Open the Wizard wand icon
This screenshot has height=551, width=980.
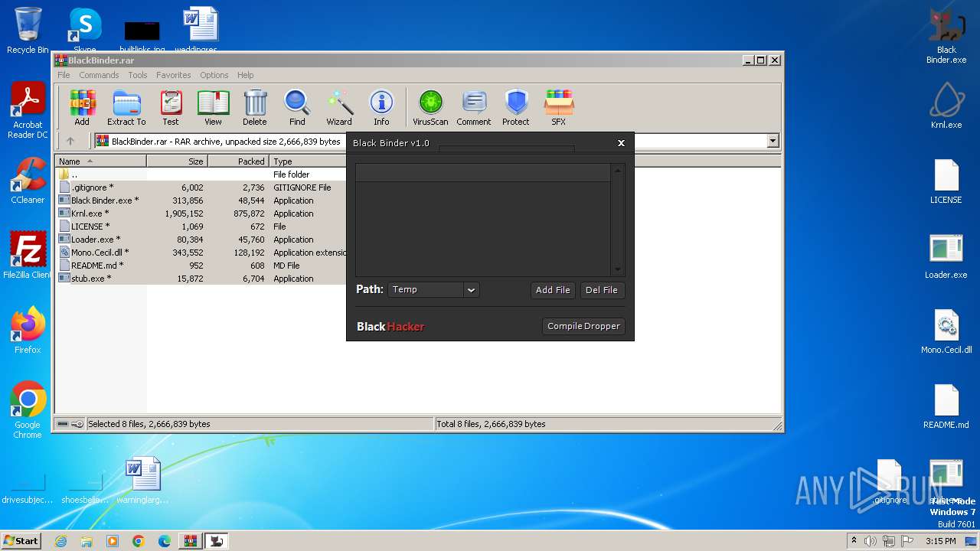pyautogui.click(x=339, y=107)
